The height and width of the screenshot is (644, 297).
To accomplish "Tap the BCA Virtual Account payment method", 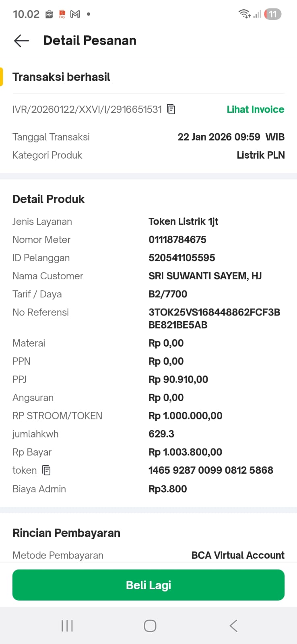I will click(x=237, y=555).
